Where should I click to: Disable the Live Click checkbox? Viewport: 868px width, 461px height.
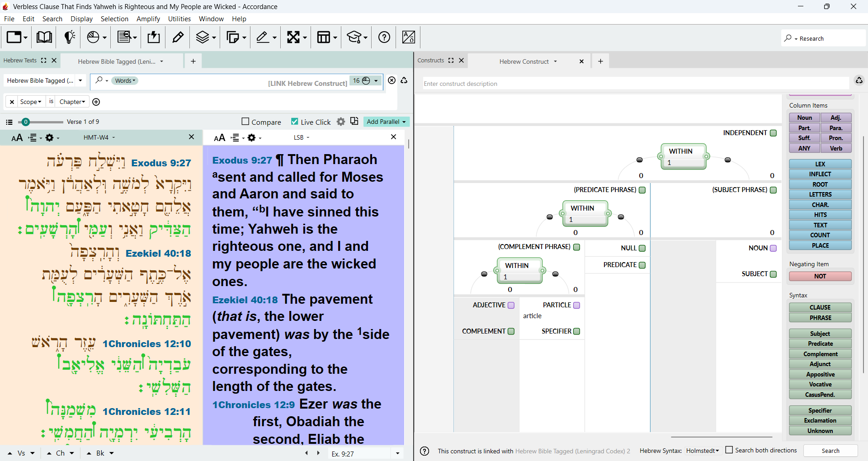click(295, 122)
